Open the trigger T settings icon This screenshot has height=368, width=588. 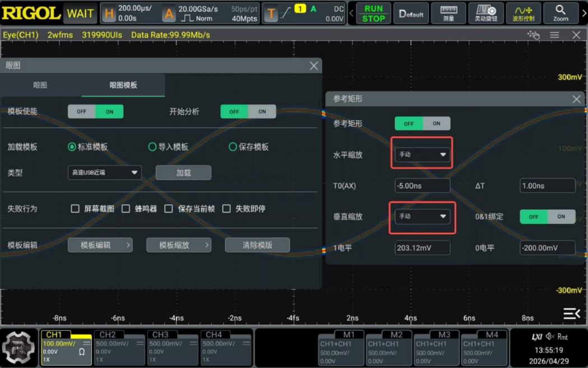click(270, 14)
